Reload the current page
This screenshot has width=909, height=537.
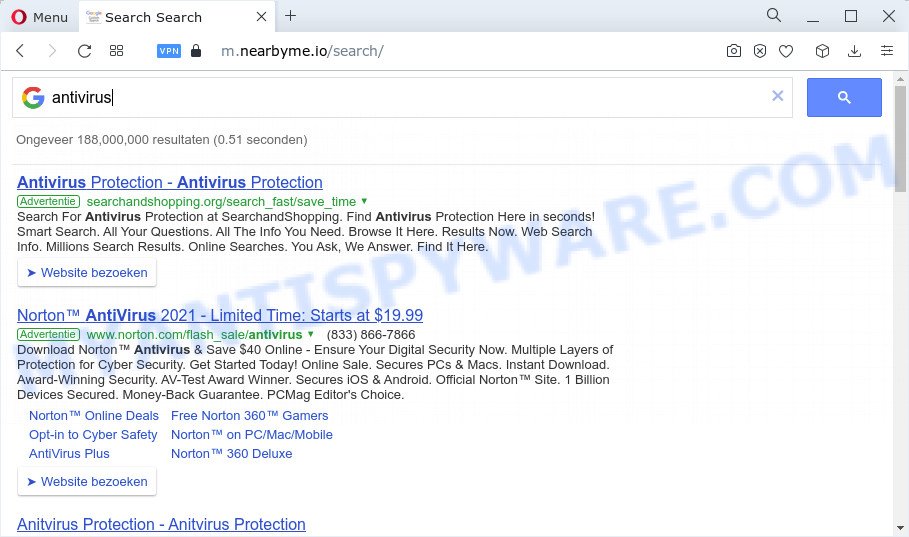(x=85, y=51)
